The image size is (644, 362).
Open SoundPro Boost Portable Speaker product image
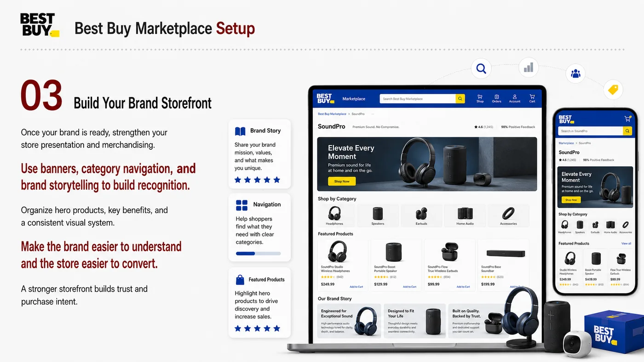394,252
